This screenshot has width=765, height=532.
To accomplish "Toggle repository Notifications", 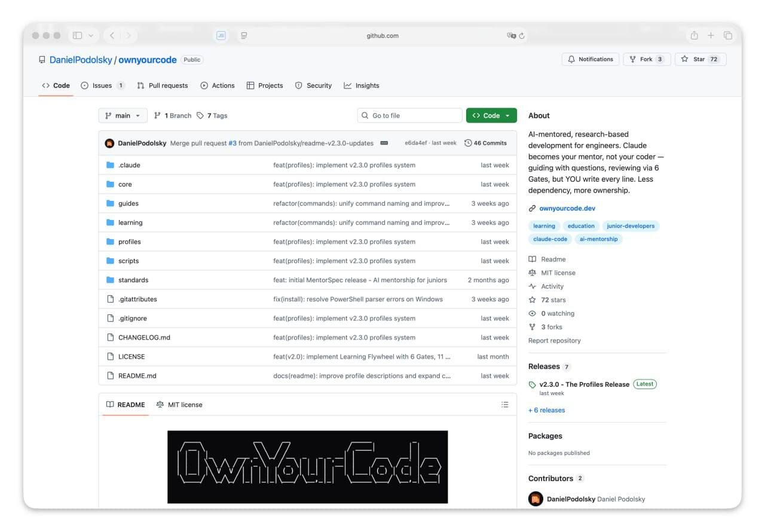I will pos(590,59).
